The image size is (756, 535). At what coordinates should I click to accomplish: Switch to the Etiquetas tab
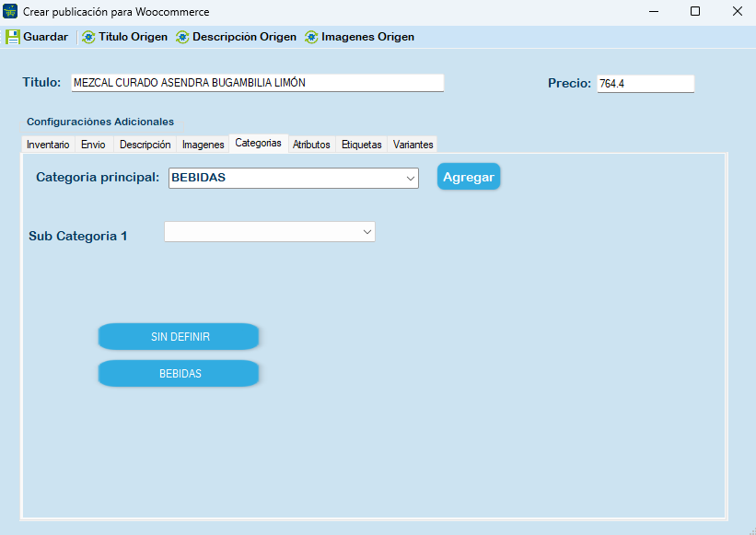click(361, 145)
